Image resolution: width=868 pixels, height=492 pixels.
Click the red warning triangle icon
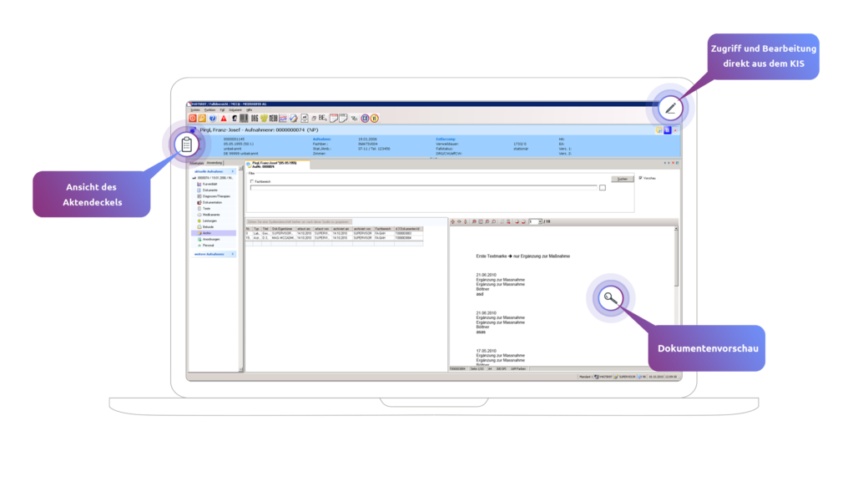coord(224,119)
